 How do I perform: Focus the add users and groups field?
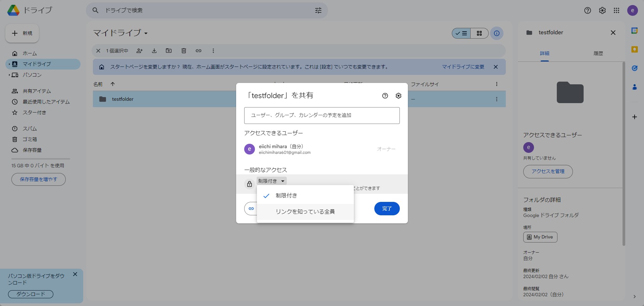pyautogui.click(x=322, y=115)
